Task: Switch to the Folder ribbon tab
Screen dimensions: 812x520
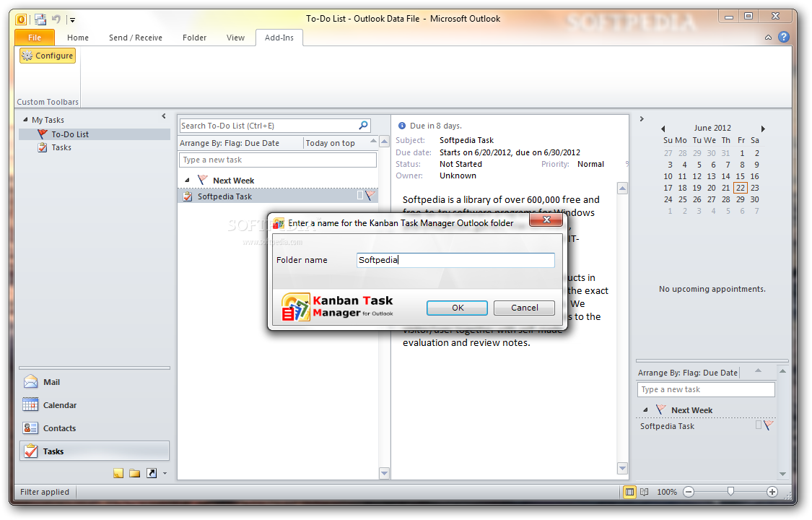Action: 195,38
